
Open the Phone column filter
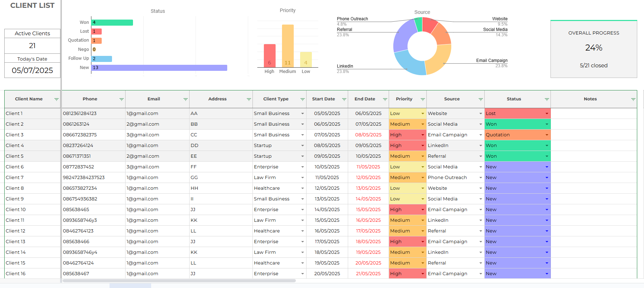click(121, 99)
